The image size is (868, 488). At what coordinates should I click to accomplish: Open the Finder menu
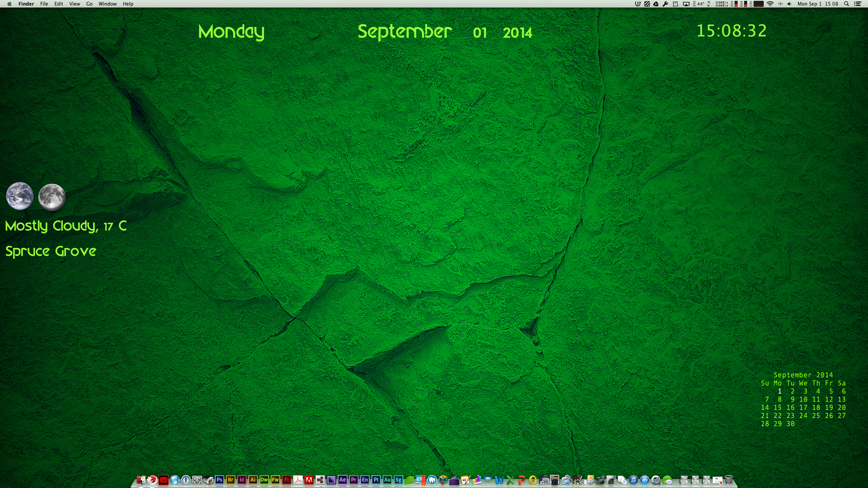click(26, 4)
